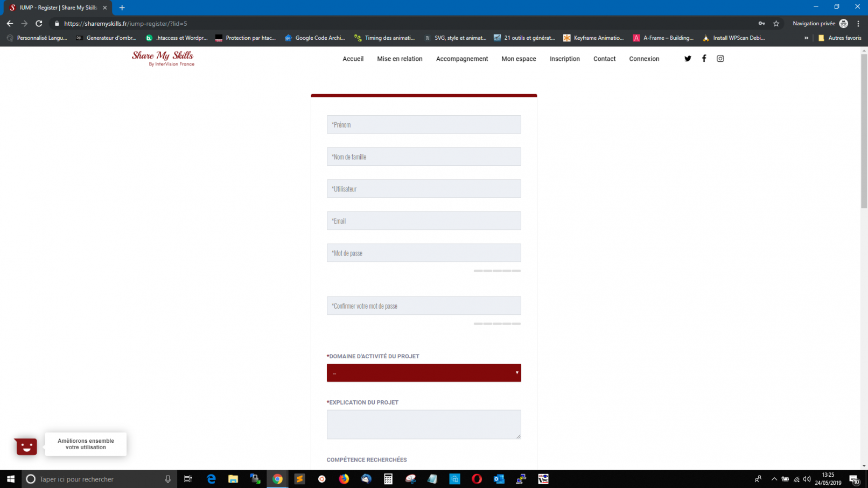The image size is (868, 488).
Task: Click the Explication du projet textarea
Action: (423, 425)
